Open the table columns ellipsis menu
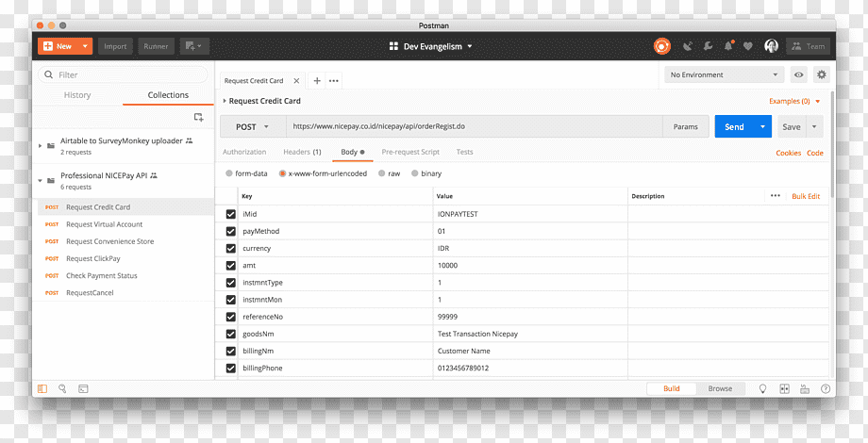 (775, 196)
